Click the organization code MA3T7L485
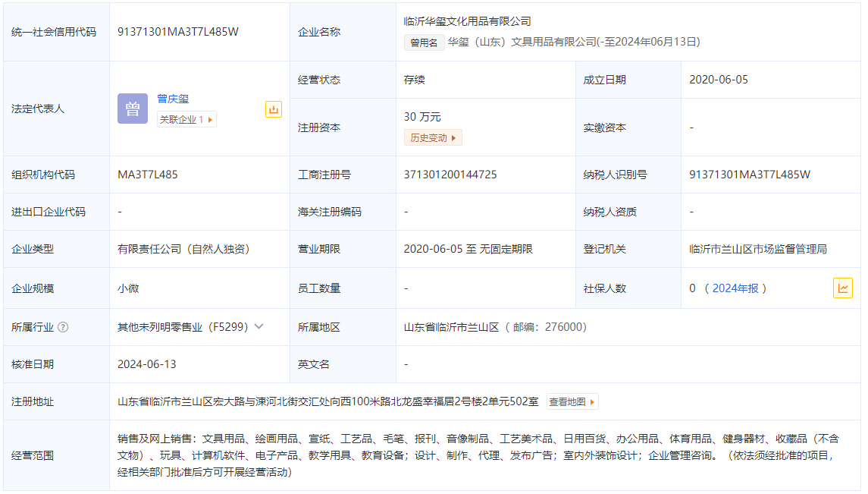This screenshot has width=868, height=494. click(148, 175)
